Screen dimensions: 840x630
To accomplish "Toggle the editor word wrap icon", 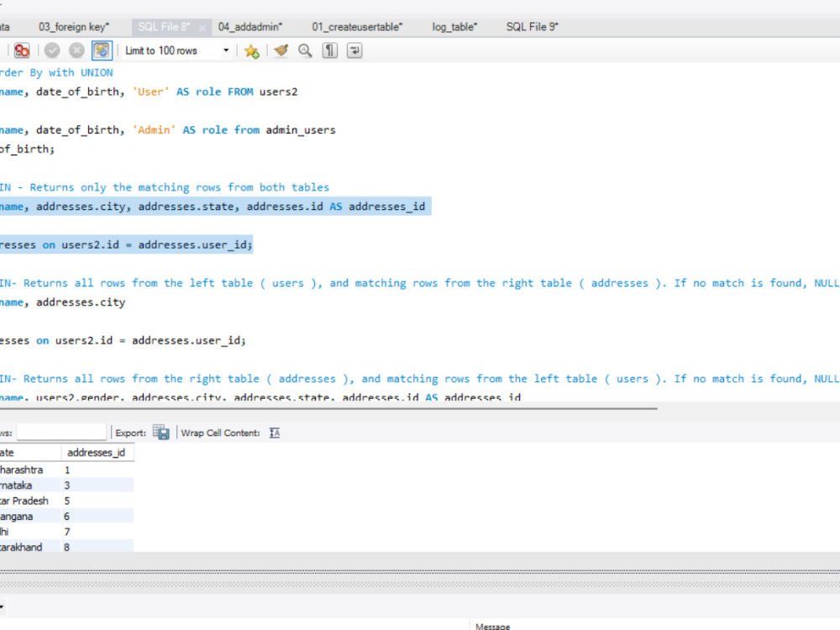I will coord(354,51).
